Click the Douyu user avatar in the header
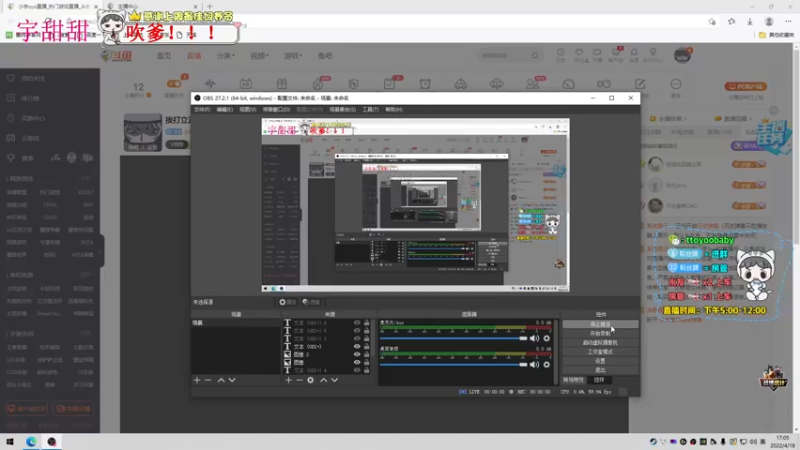Image resolution: width=800 pixels, height=450 pixels. coord(682,55)
